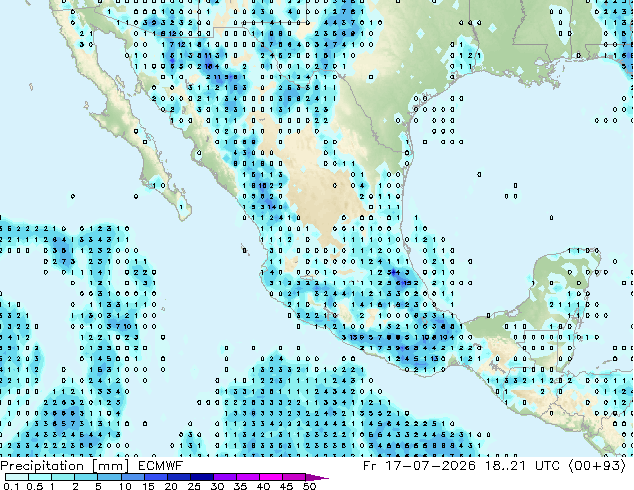This screenshot has width=634, height=490.
Task: Select the 35–40 mm legend color
Action: coord(248,477)
